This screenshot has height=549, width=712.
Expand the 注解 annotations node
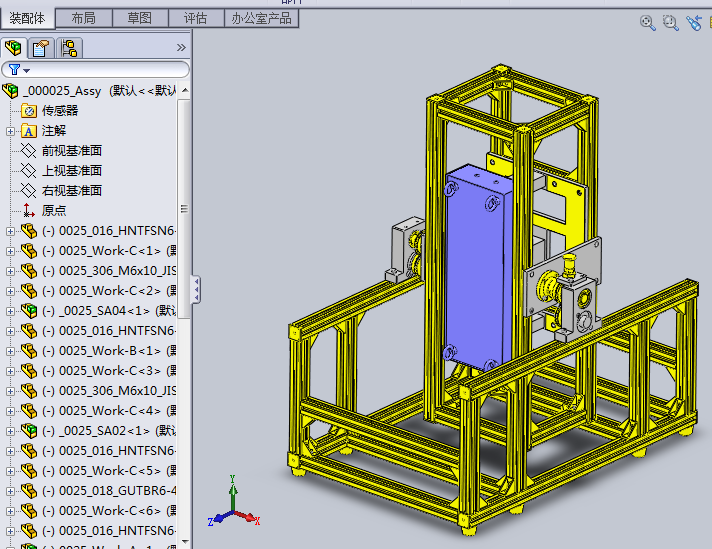10,131
